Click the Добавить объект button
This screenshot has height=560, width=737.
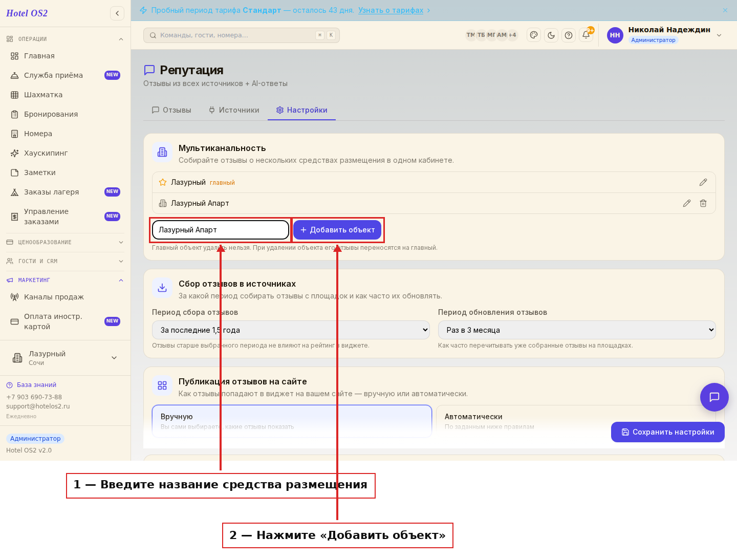pyautogui.click(x=337, y=230)
